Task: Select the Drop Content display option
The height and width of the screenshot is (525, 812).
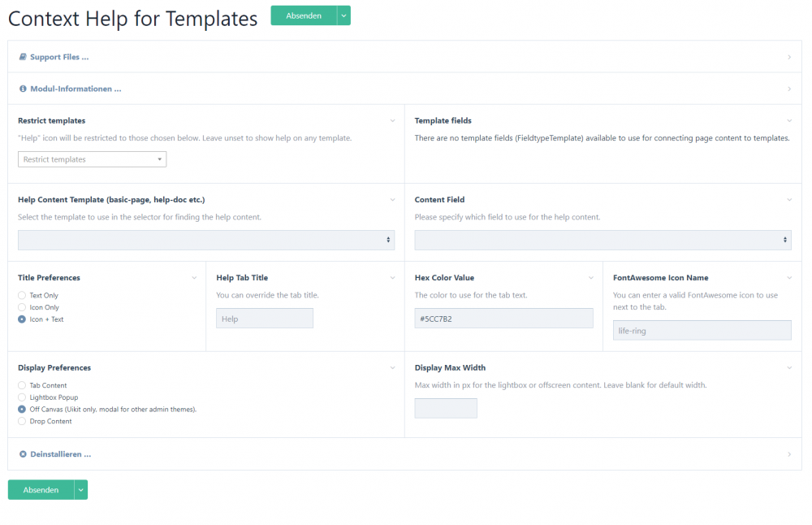Action: click(22, 421)
